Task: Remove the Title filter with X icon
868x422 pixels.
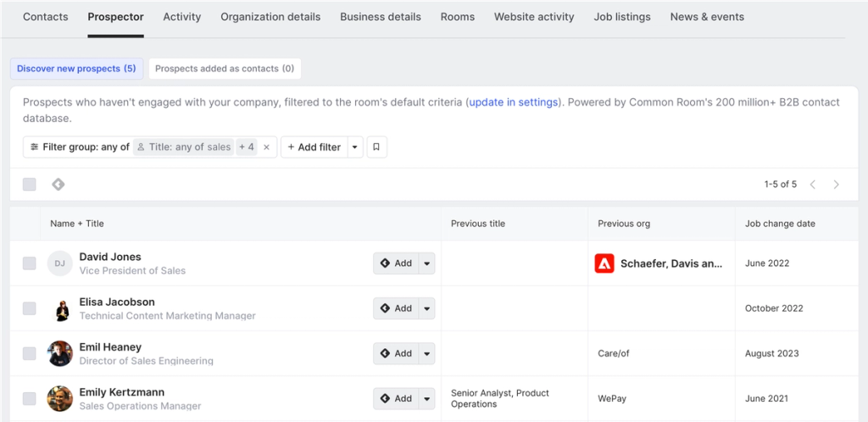Action: 266,147
